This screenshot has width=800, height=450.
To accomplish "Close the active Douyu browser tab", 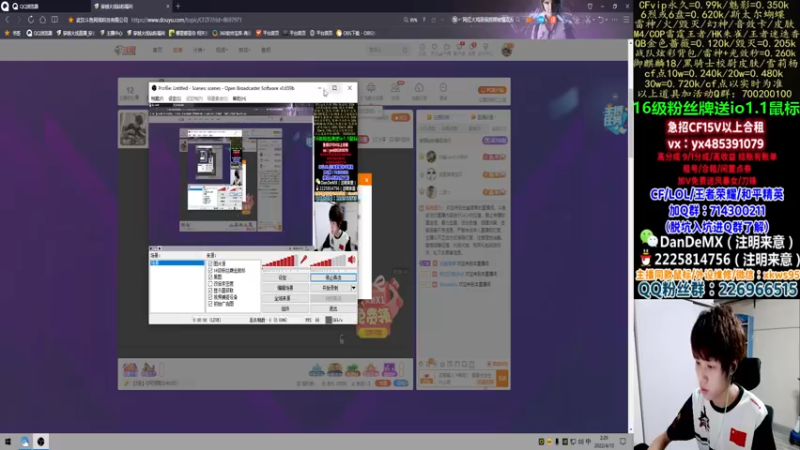I will [167, 6].
